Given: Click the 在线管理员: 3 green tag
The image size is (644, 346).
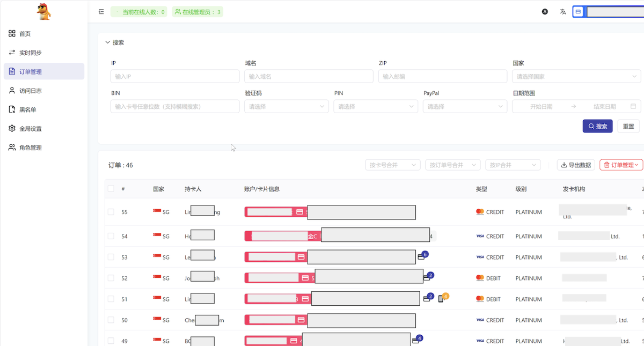Looking at the screenshot, I should 197,12.
